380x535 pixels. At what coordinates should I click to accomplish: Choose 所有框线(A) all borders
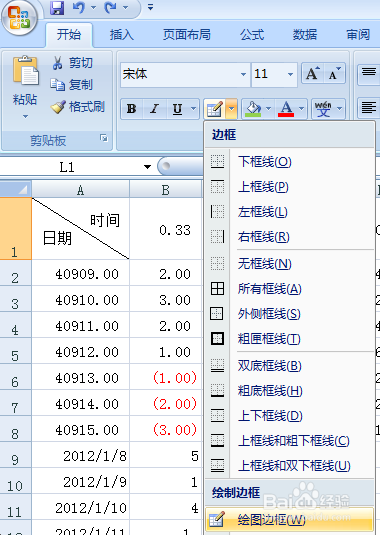[x=289, y=289]
